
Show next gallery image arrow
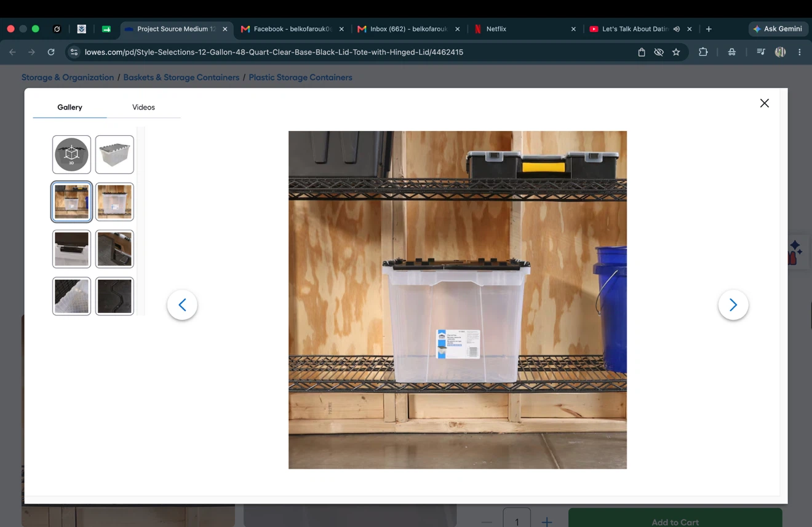[x=733, y=305]
